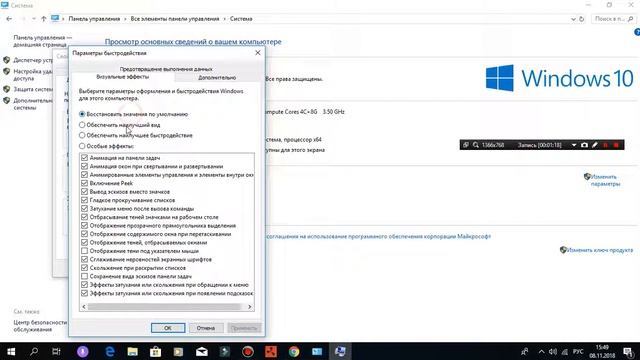
Task: Click the orange app icon on taskbar
Action: coord(271,351)
